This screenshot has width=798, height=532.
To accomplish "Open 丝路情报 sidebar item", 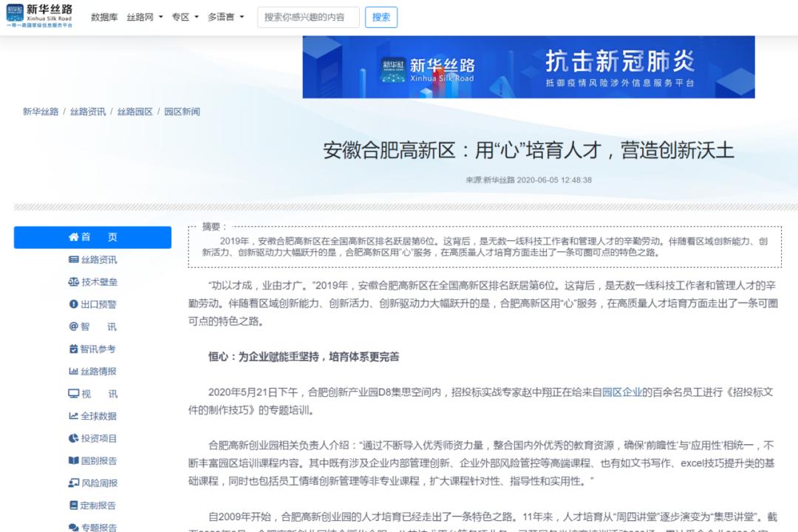I will click(99, 372).
